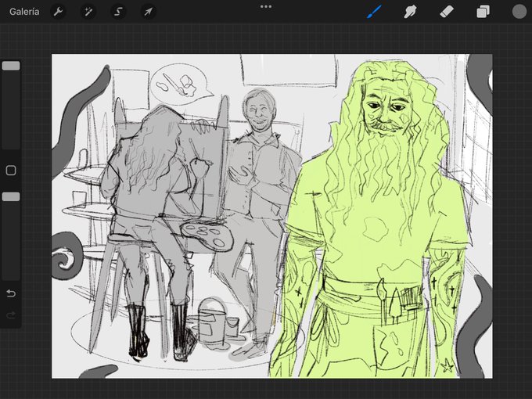Undo the last stroke with the undo arrow
The width and height of the screenshot is (532, 399).
point(11,293)
